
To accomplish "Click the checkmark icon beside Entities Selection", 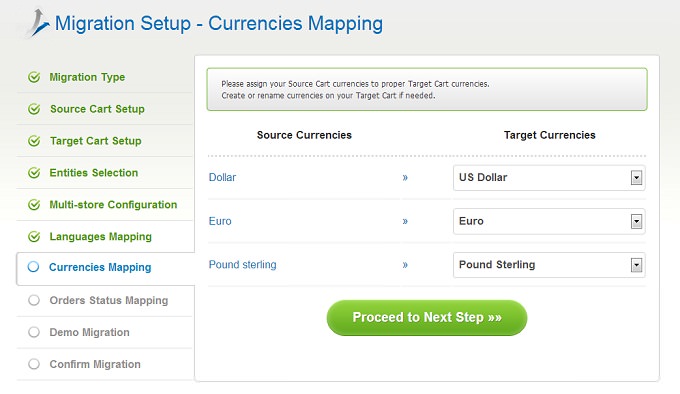I will coord(34,173).
